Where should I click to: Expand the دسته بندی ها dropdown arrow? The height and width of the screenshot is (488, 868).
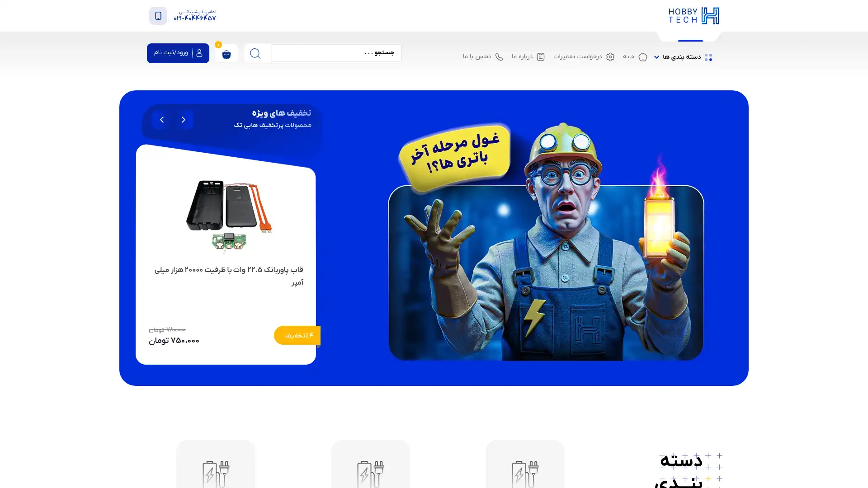[656, 57]
